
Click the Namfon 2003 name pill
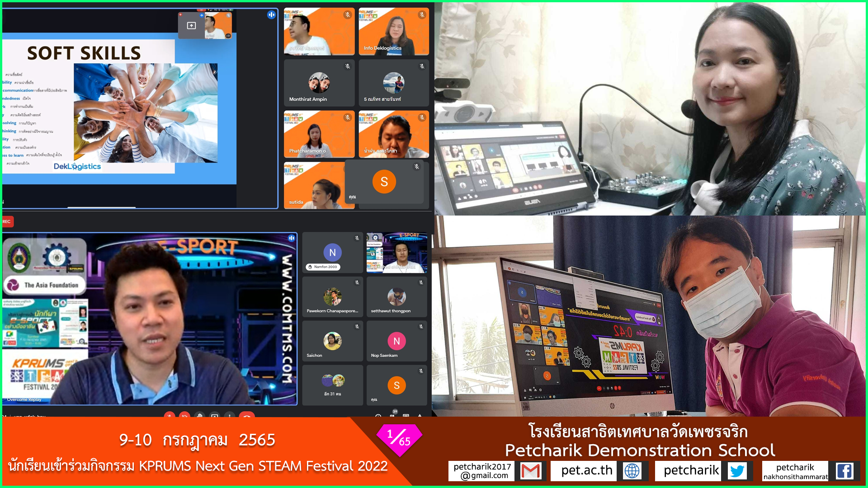click(x=323, y=267)
